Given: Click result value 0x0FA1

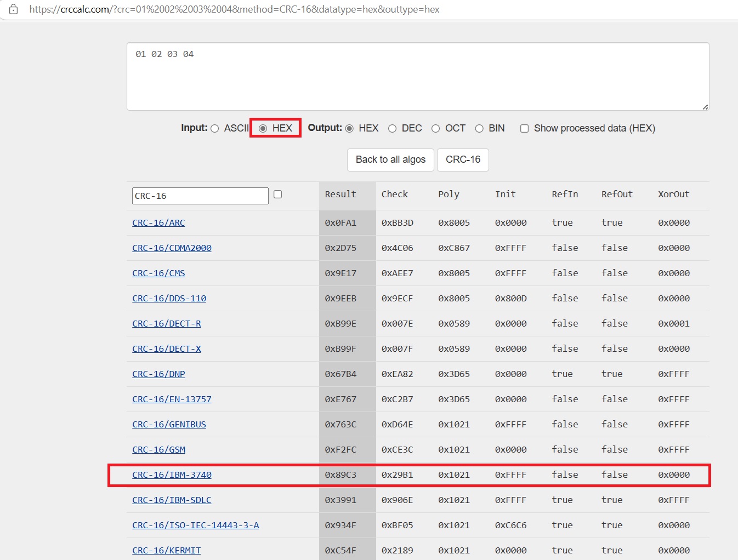Looking at the screenshot, I should pyautogui.click(x=340, y=222).
